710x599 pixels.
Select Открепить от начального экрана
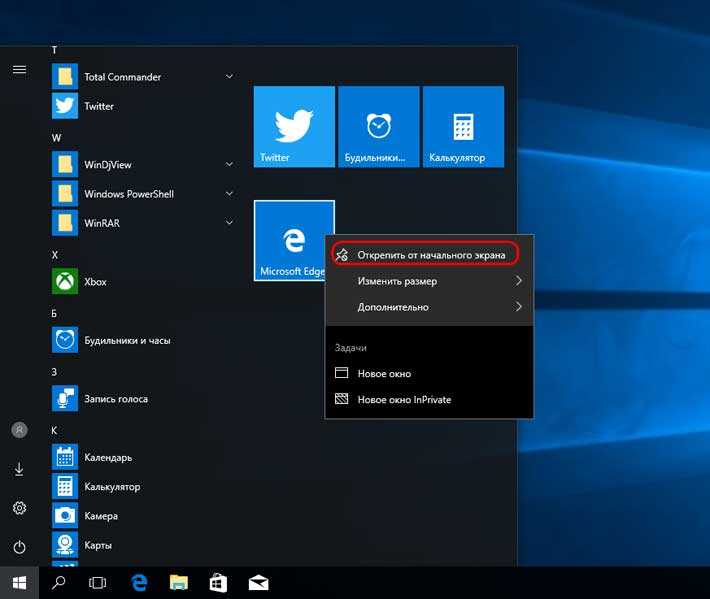tap(429, 255)
